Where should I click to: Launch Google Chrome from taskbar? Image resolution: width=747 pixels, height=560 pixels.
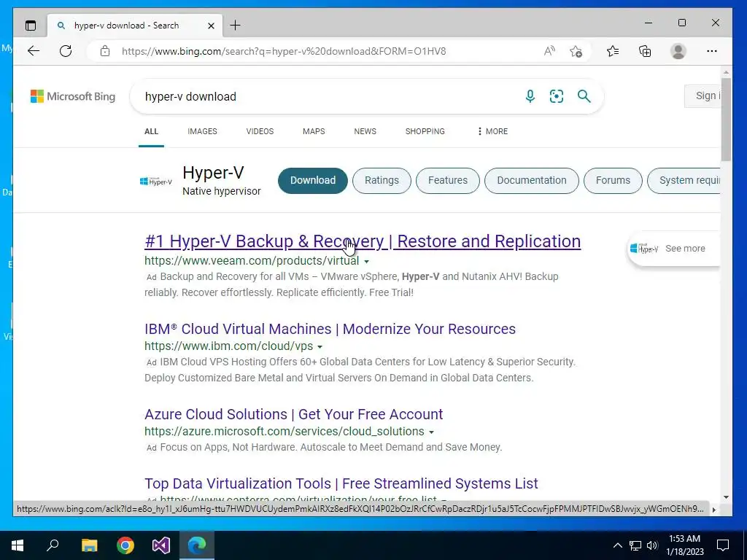[x=125, y=545]
